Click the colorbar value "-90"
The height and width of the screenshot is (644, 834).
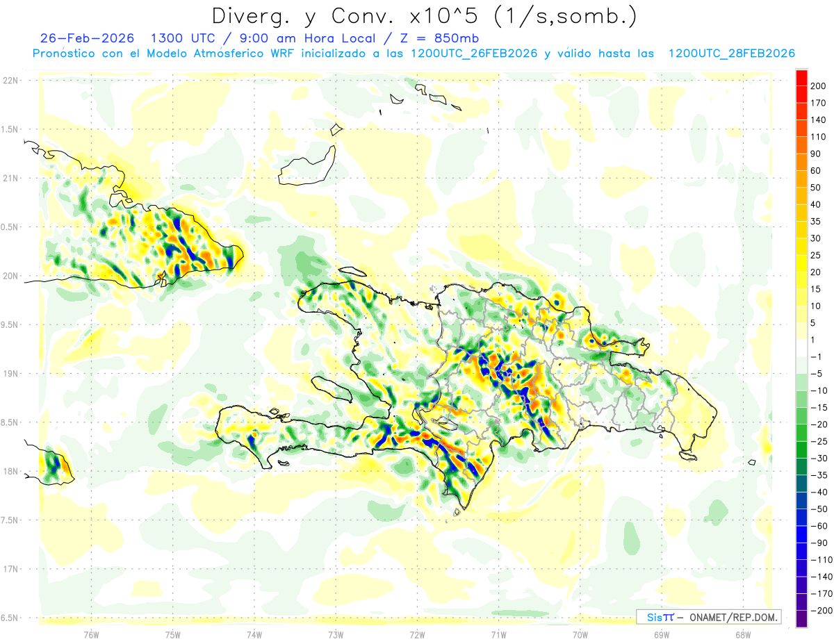click(x=819, y=543)
